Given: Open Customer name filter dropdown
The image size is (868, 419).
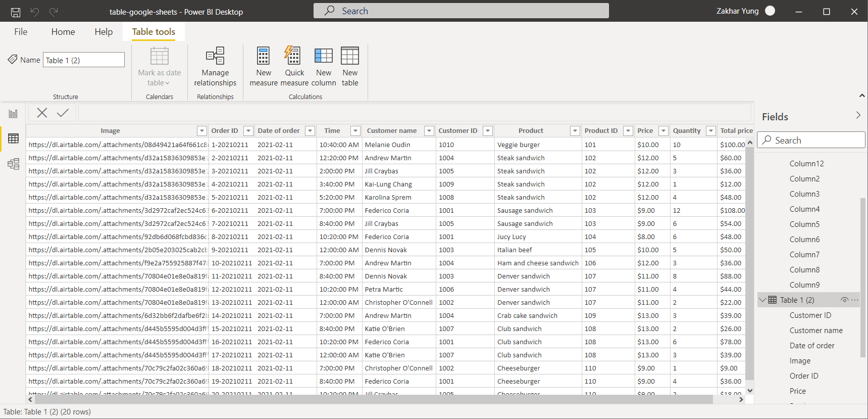Looking at the screenshot, I should [x=429, y=131].
